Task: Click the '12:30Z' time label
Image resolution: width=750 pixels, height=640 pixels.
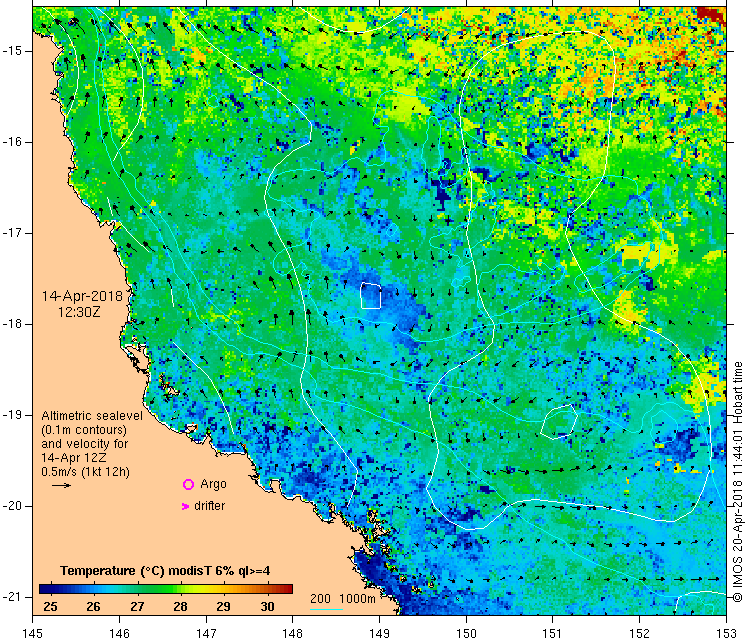Action: 79,312
